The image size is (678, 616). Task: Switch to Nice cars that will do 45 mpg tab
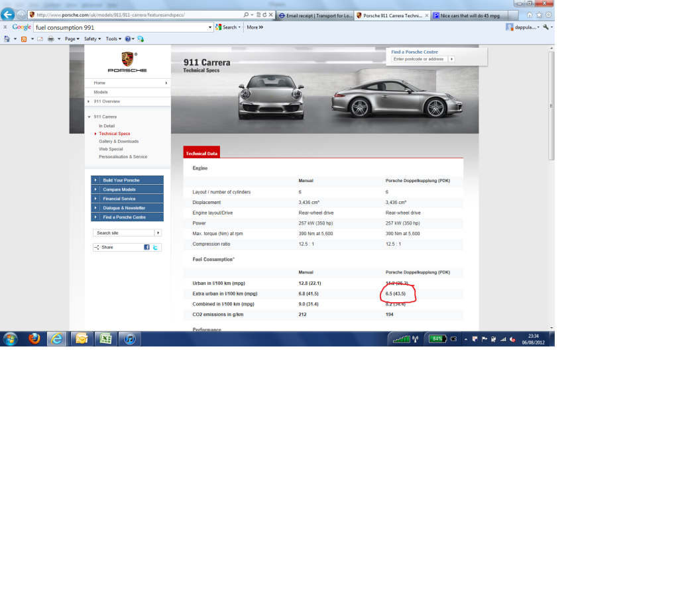coord(472,15)
